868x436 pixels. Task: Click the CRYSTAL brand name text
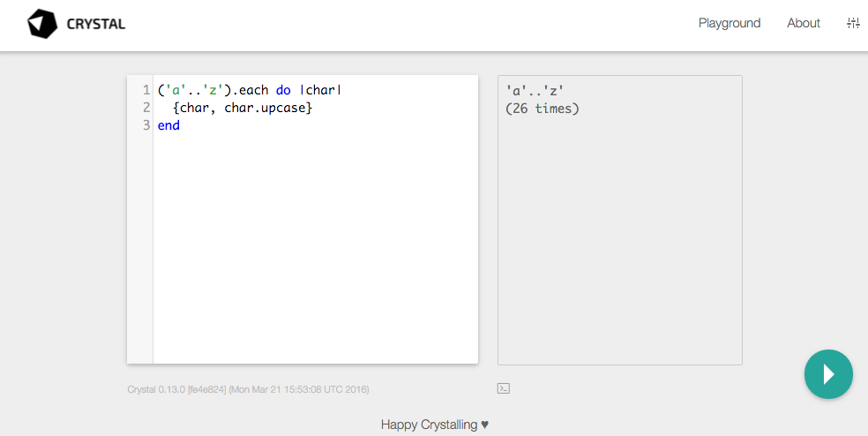point(96,25)
